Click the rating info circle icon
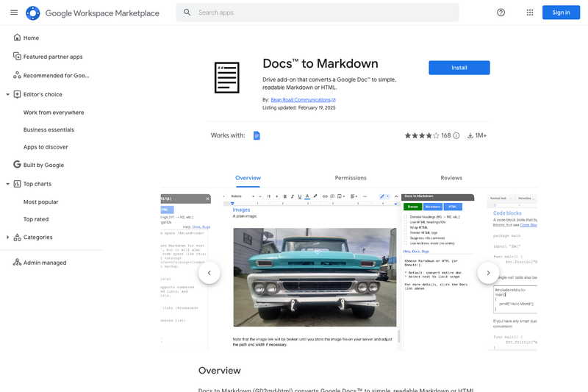The height and width of the screenshot is (392, 588). click(x=456, y=135)
